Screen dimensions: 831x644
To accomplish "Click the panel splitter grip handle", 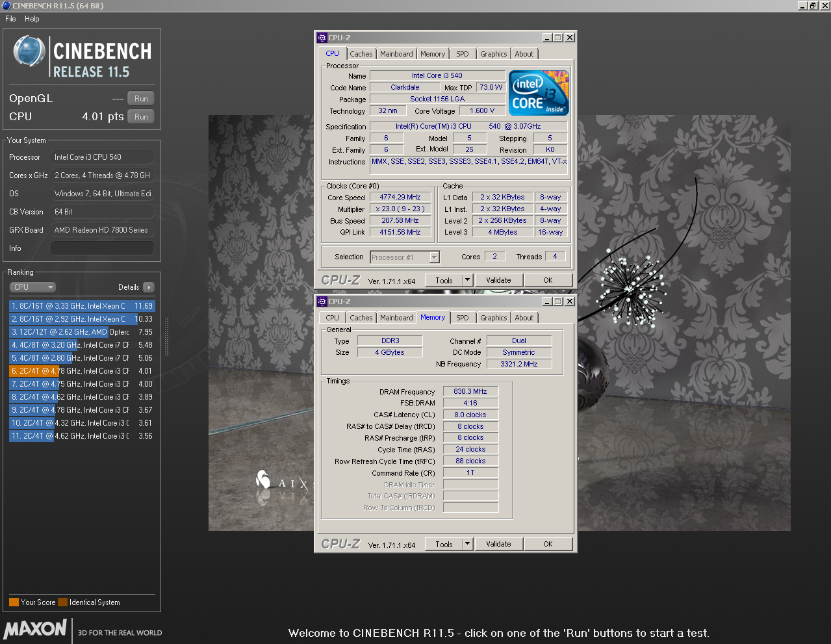I will point(166,337).
